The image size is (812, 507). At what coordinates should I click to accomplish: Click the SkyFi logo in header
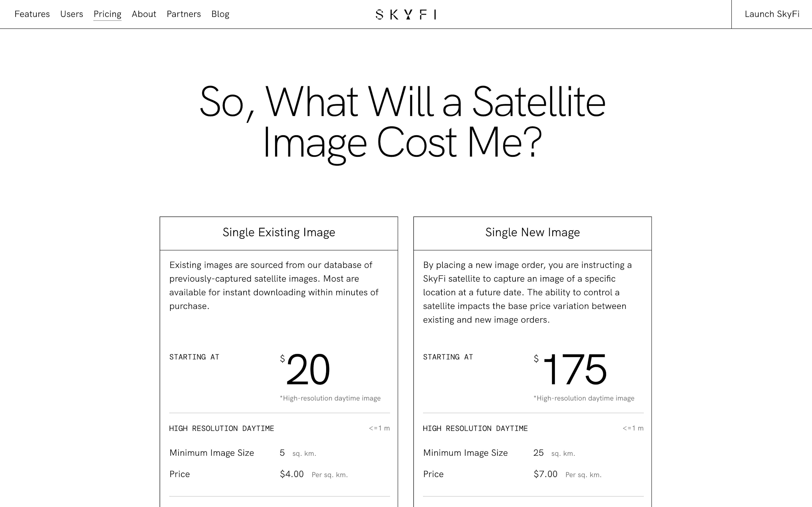click(406, 14)
